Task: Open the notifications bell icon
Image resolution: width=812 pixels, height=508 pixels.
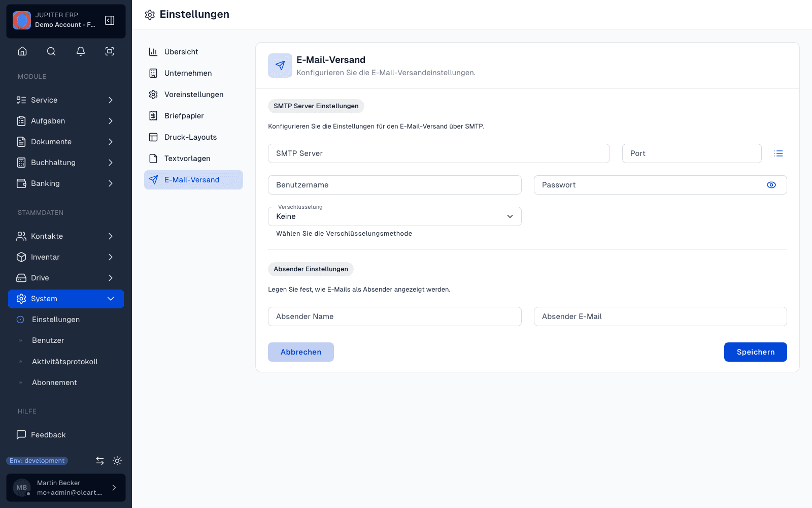Action: click(x=81, y=51)
